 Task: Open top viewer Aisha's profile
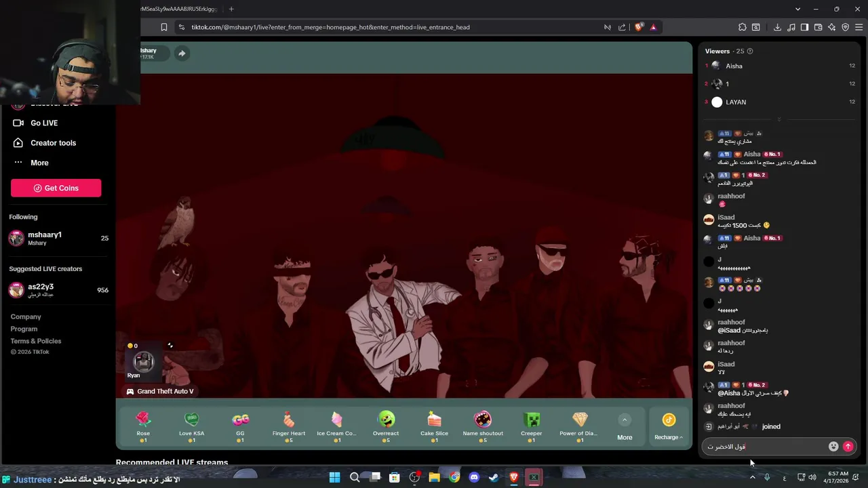(734, 66)
